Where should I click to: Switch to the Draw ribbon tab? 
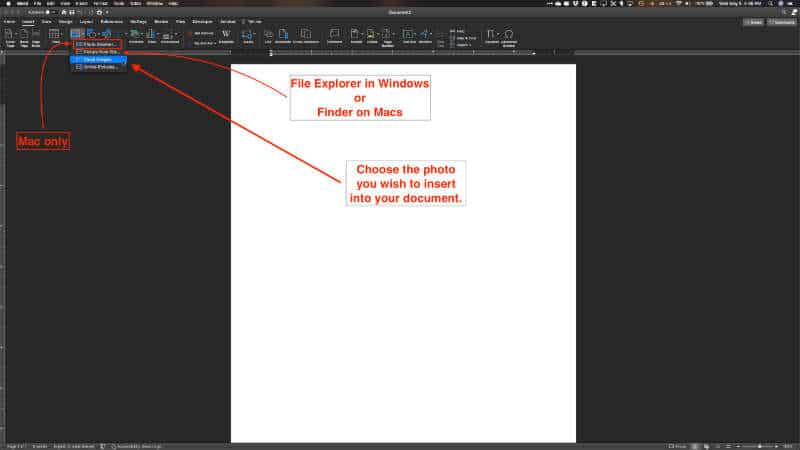(46, 22)
